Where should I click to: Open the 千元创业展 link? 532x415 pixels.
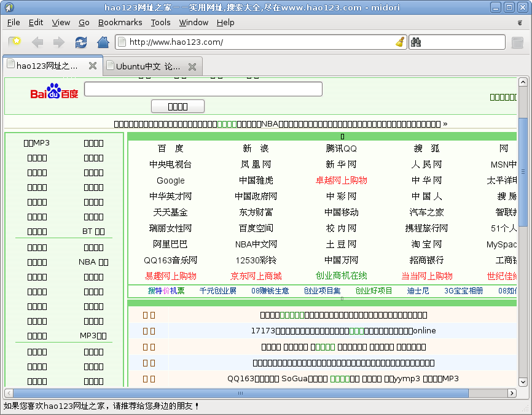217,291
